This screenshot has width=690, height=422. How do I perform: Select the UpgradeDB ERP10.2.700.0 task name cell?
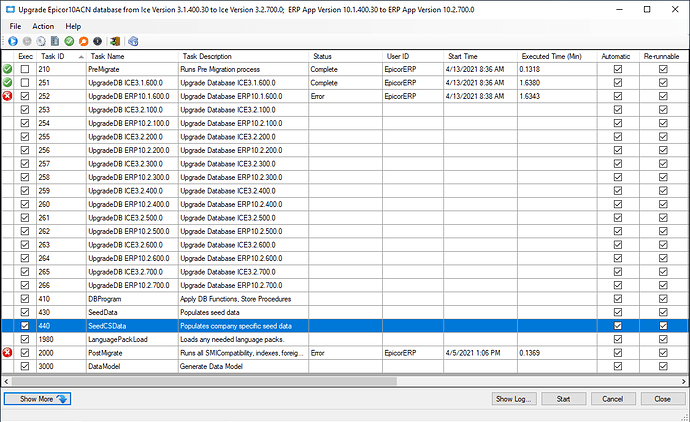tap(132, 285)
